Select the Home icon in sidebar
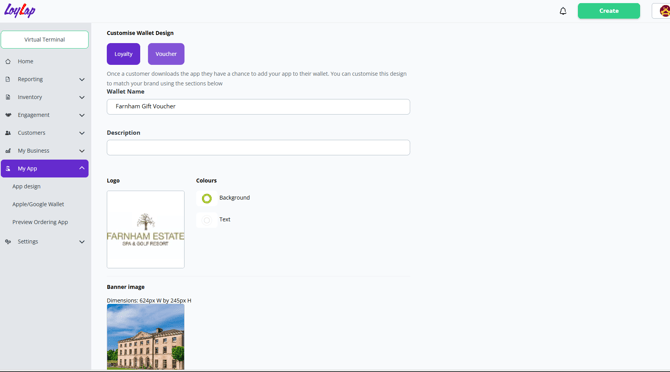Image resolution: width=670 pixels, height=372 pixels. [x=8, y=62]
